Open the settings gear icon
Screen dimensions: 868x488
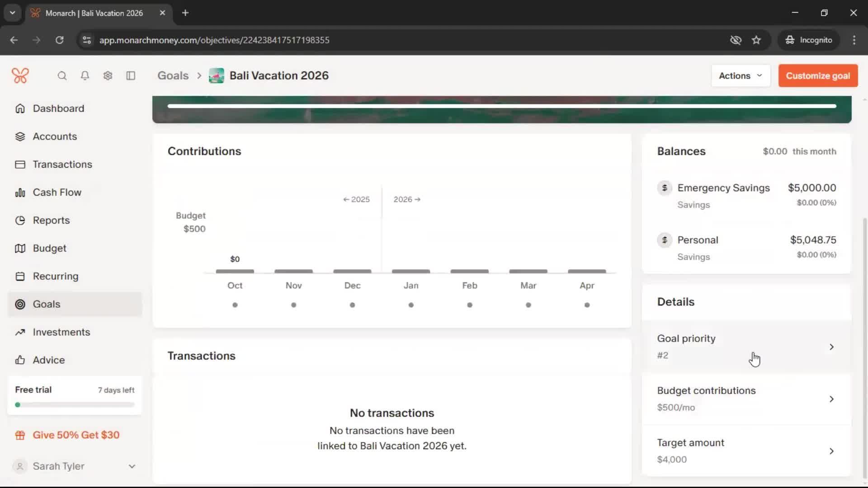(108, 75)
